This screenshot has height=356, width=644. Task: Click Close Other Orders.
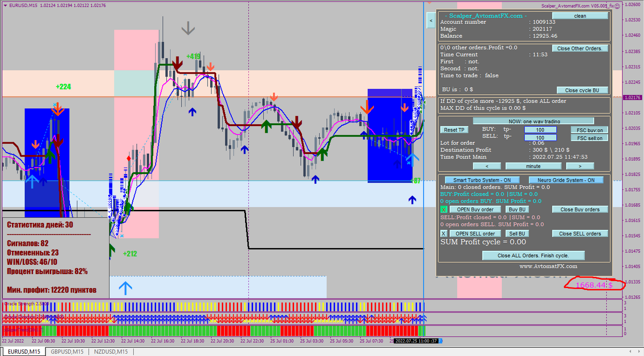(x=580, y=48)
